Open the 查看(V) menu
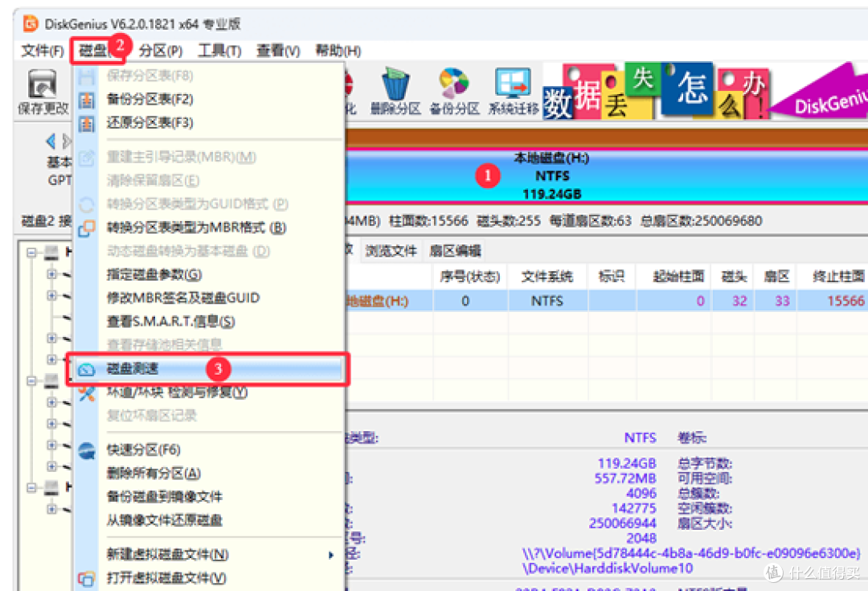This screenshot has width=868, height=591. (278, 51)
